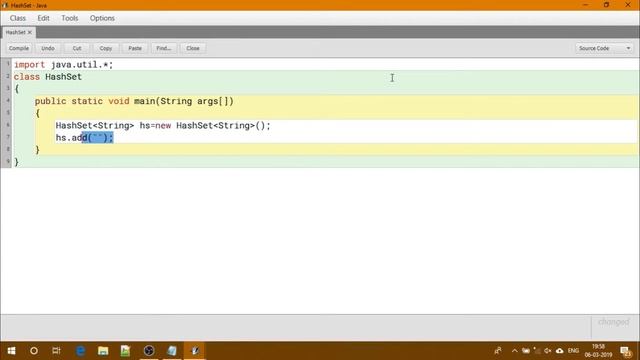Open the Action Center notifications icon
640x360 pixels.
626,351
